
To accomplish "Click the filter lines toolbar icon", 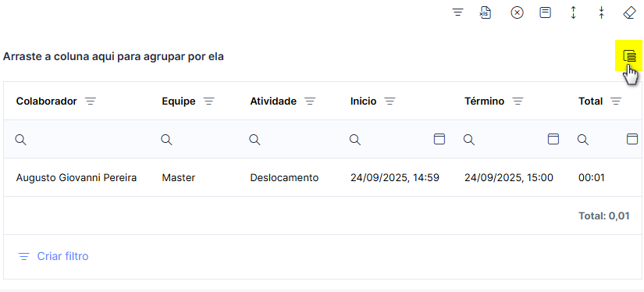I will coord(457,12).
